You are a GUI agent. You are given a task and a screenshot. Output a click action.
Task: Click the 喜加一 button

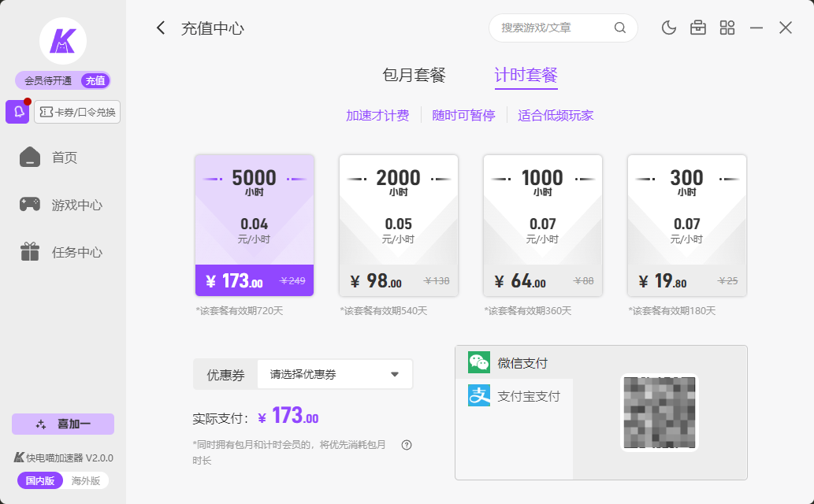(x=63, y=424)
